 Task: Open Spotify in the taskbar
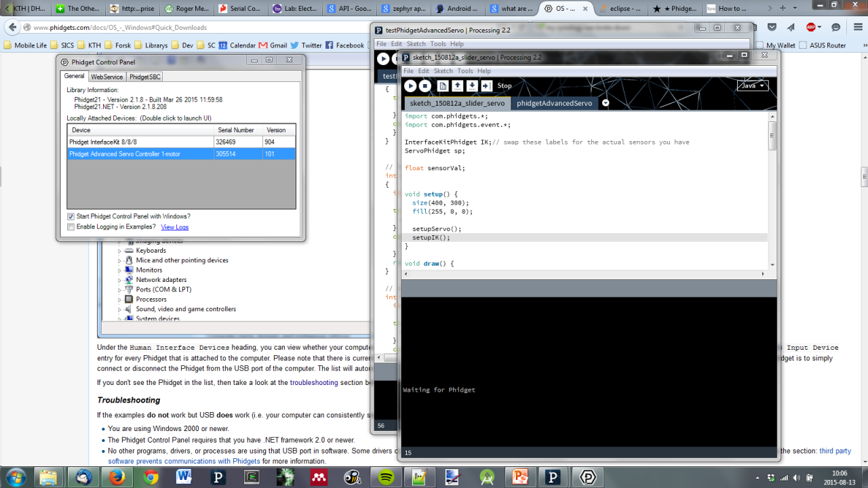pos(386,476)
